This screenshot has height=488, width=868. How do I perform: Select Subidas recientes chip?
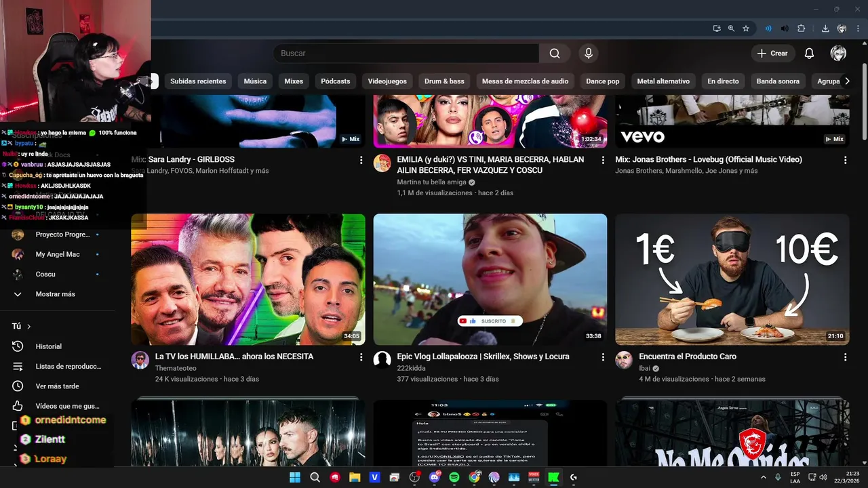198,81
